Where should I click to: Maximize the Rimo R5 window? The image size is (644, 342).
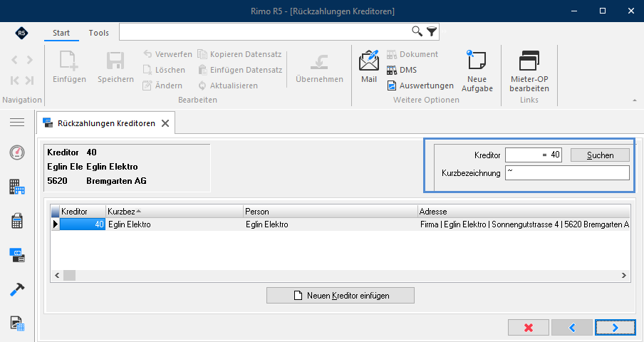pyautogui.click(x=603, y=11)
